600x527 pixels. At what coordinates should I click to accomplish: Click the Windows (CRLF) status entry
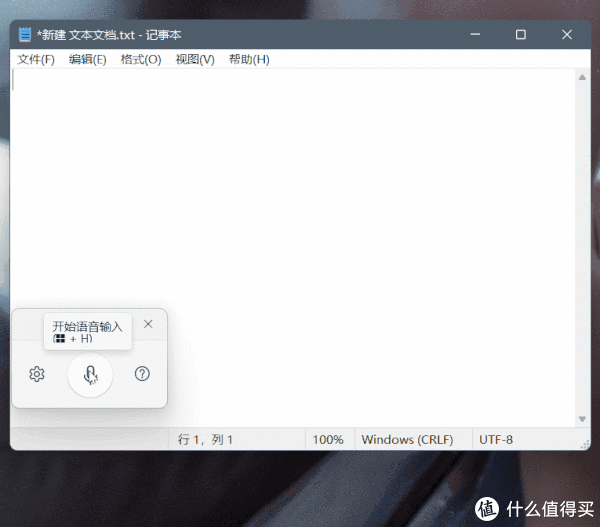point(407,439)
